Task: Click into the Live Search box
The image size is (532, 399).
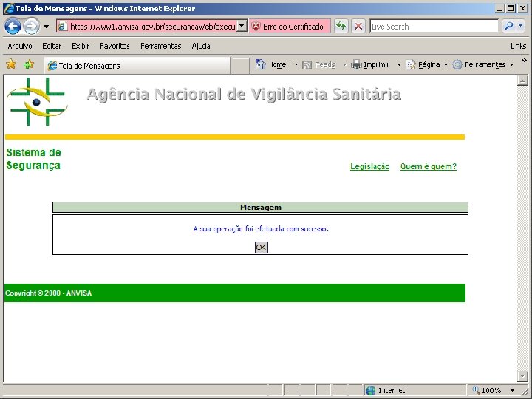Action: (x=434, y=26)
